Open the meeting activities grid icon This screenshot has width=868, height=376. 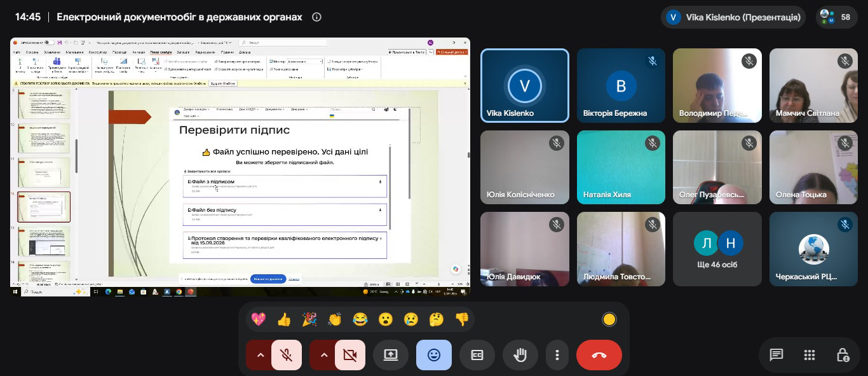810,355
